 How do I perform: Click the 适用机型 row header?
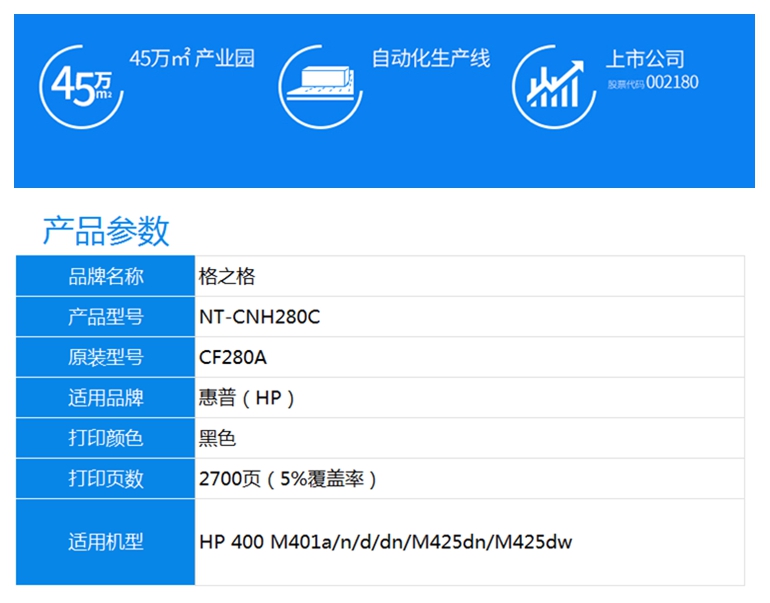(x=106, y=542)
